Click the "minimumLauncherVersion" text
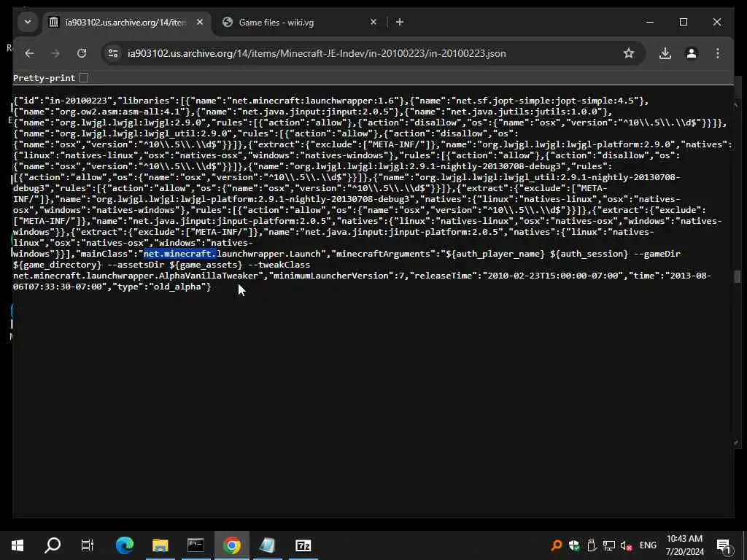747x560 pixels. [x=329, y=276]
